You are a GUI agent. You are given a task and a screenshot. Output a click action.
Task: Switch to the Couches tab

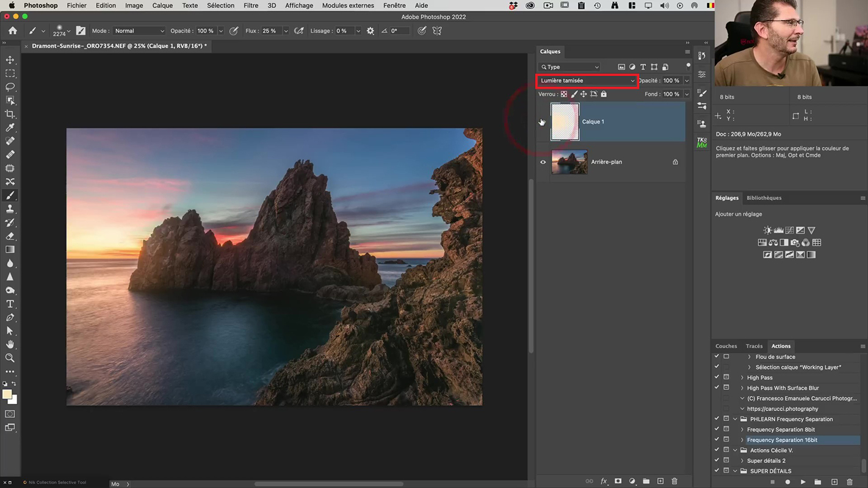[x=726, y=346]
